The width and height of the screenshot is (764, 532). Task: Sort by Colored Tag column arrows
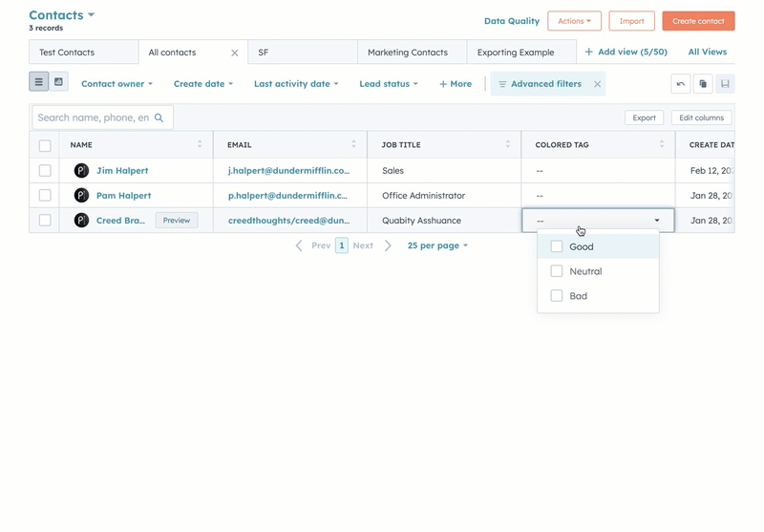click(x=662, y=144)
